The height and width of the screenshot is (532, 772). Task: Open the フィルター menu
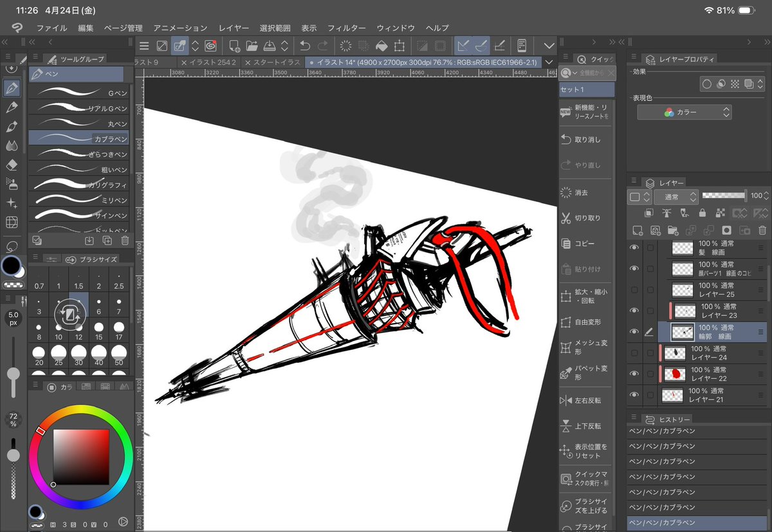(x=346, y=28)
